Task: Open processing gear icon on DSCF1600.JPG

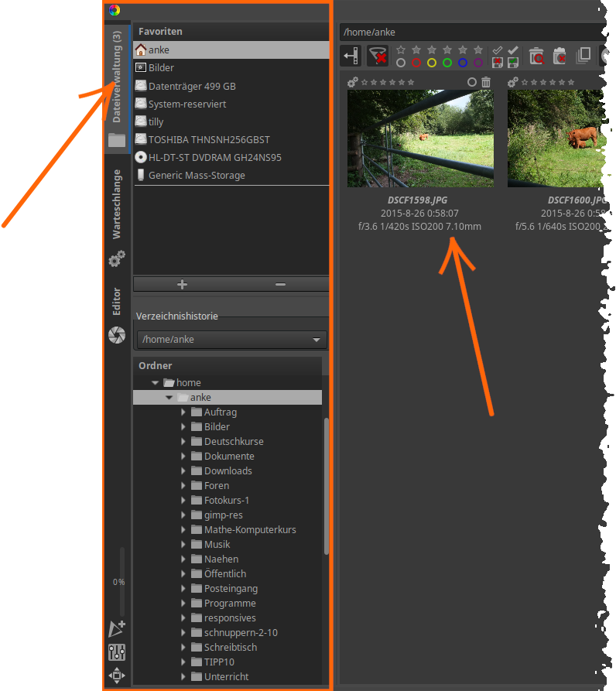Action: tap(513, 82)
